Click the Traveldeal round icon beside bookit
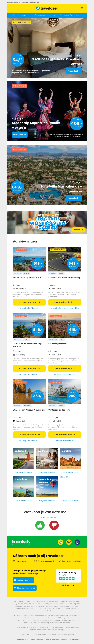 point(60,542)
